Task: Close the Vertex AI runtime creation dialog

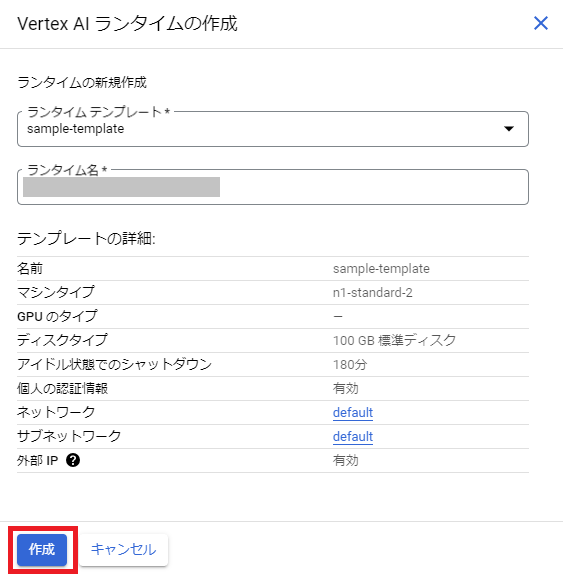Action: 541,23
